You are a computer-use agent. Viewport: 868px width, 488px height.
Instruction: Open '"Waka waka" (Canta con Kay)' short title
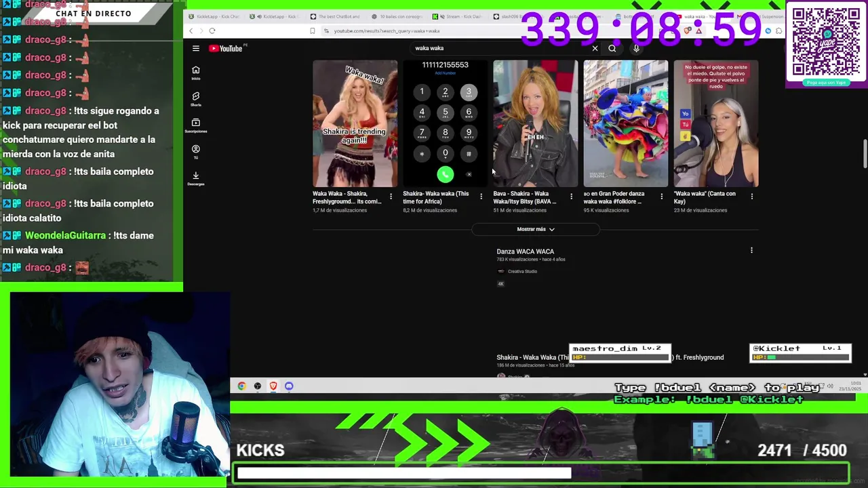pyautogui.click(x=705, y=197)
